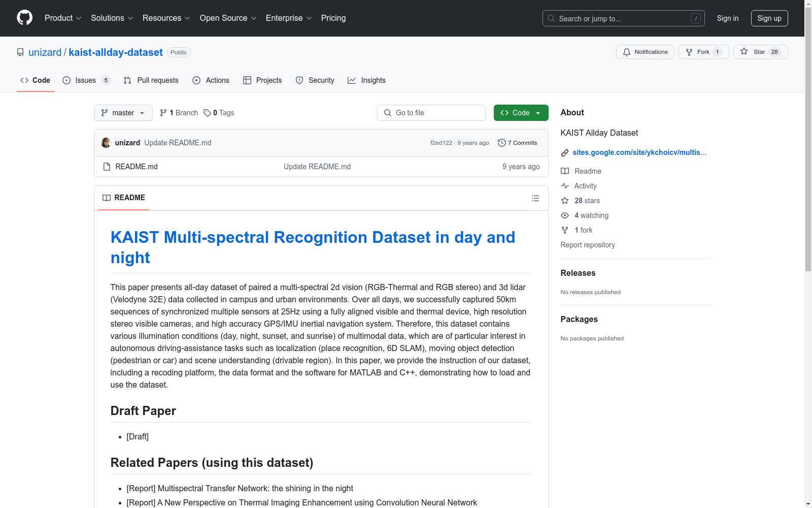
Task: Expand the master branch selector
Action: point(123,113)
